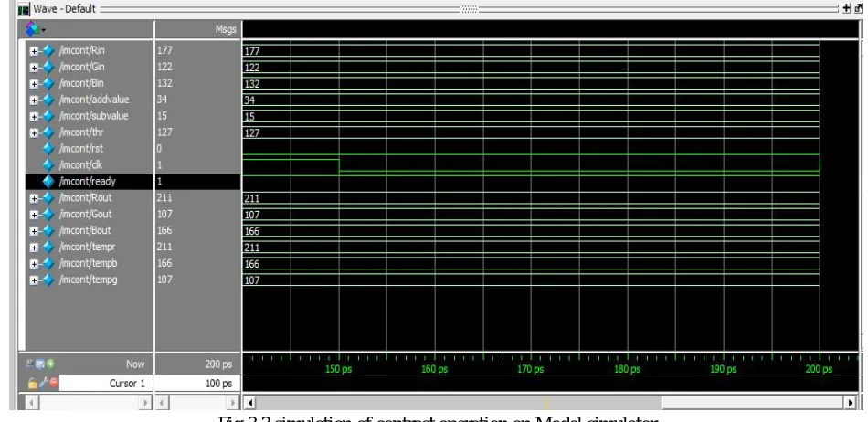The width and height of the screenshot is (868, 422).
Task: Click the rst signal diamond icon
Action: pyautogui.click(x=48, y=149)
